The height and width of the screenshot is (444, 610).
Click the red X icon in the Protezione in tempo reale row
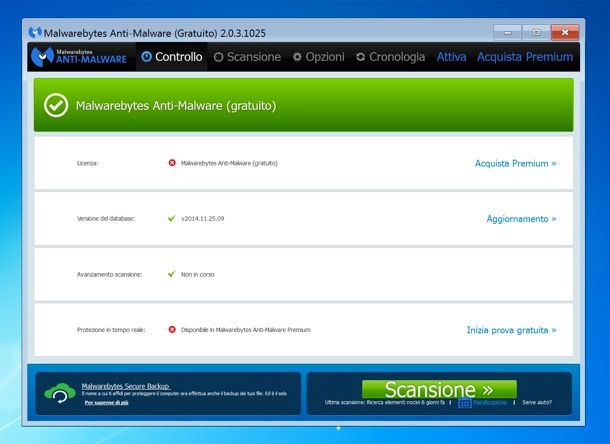pos(172,330)
